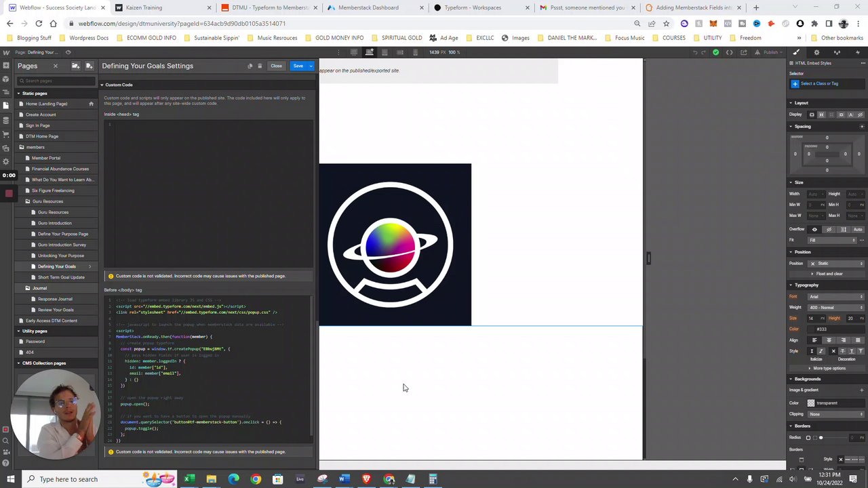This screenshot has height=488, width=868.
Task: Close the Pages panel with X
Action: 56,66
